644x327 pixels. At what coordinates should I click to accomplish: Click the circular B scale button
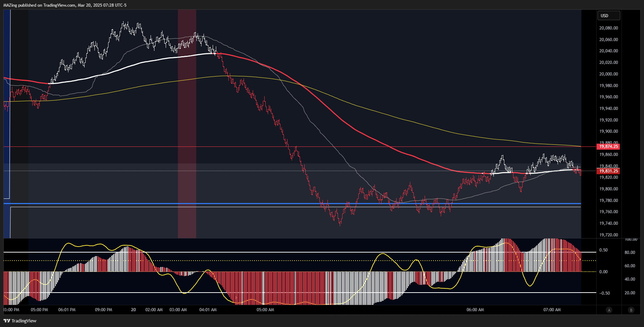coord(631,310)
